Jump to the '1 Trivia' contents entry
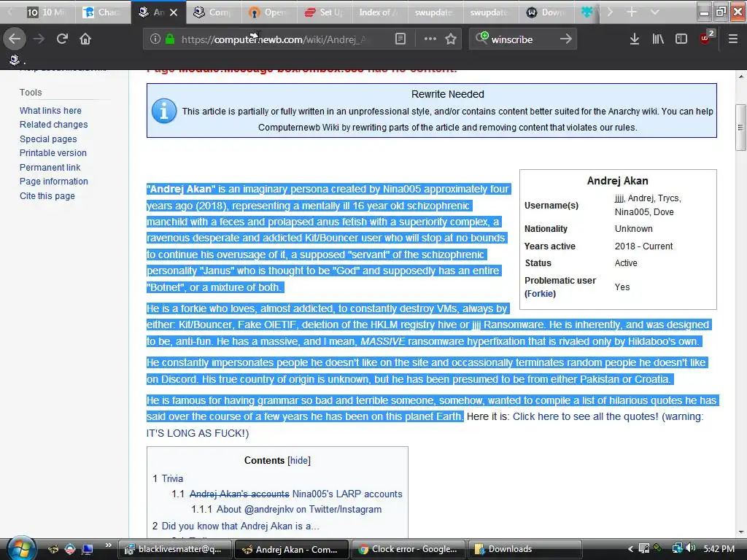 [x=168, y=478]
